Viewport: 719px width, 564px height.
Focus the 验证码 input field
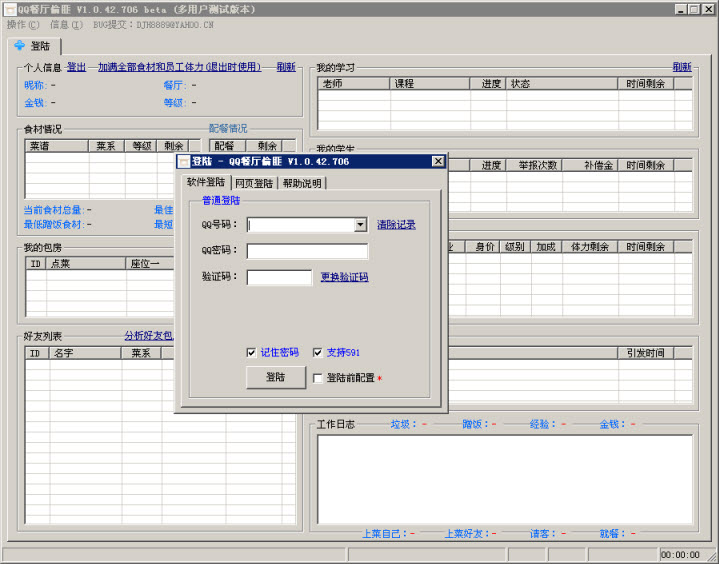pos(279,277)
